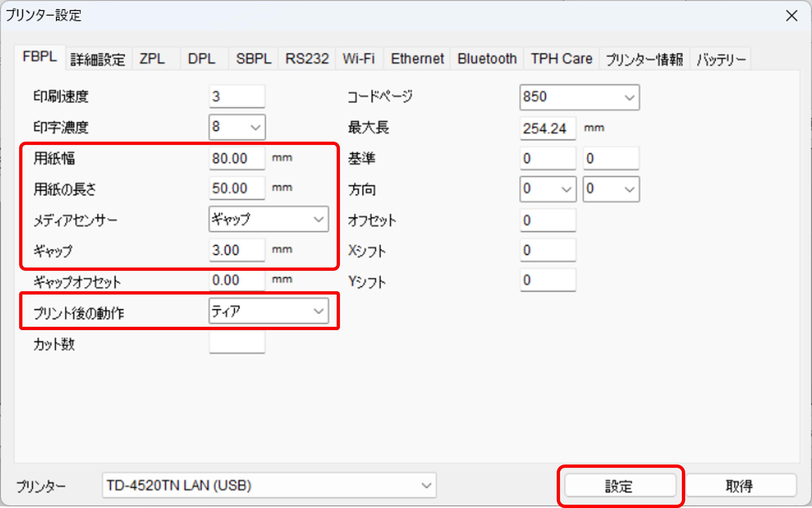The image size is (812, 508).
Task: Focus the 用紙の長さ input field
Action: click(237, 188)
